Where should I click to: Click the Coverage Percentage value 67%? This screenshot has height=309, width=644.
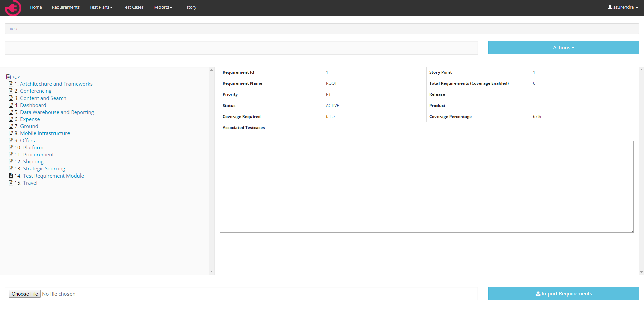coord(537,117)
